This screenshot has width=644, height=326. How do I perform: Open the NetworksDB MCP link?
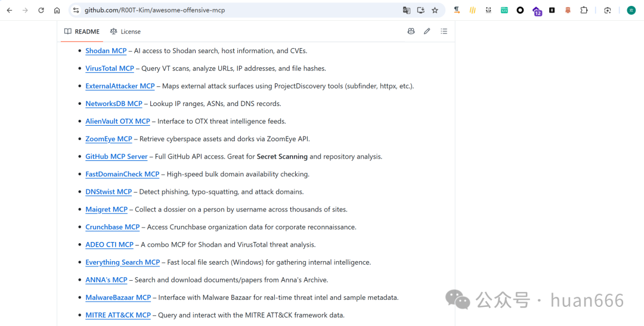click(114, 104)
